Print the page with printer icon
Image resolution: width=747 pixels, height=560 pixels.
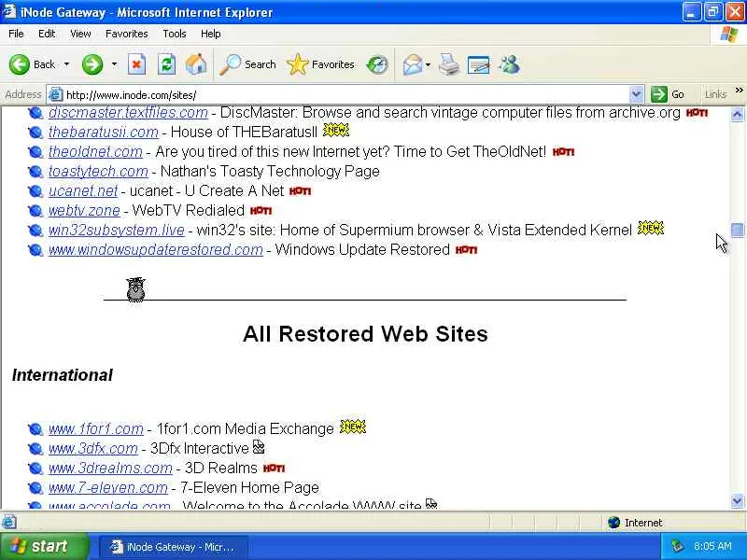point(449,64)
